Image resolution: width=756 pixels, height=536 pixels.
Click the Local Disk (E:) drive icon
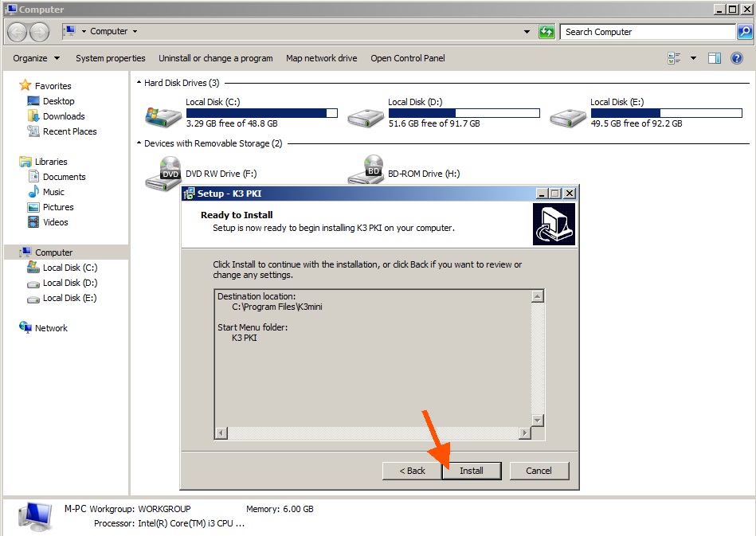[x=568, y=117]
